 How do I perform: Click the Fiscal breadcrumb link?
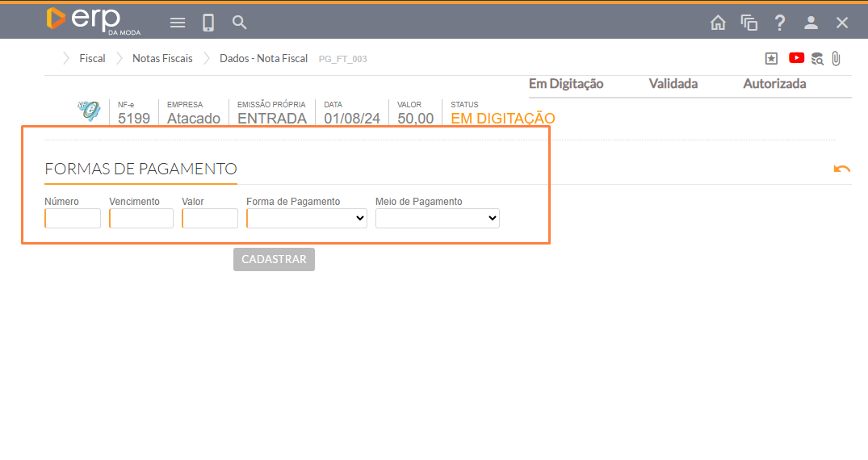[92, 58]
